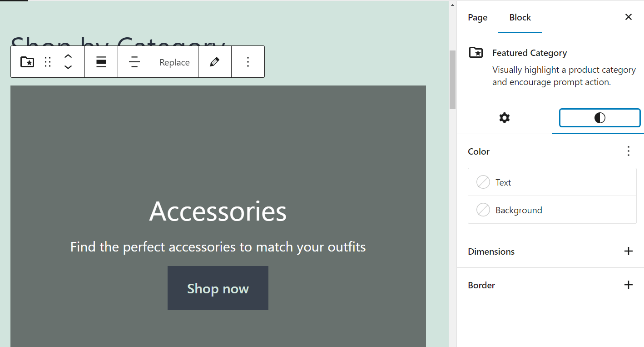
Task: Select the Styles half-circle tab
Action: pyautogui.click(x=599, y=118)
